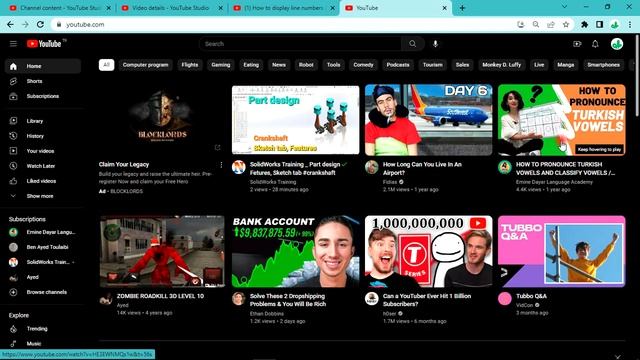
Task: Select the Monkey D. Luffy chip
Action: click(x=502, y=65)
